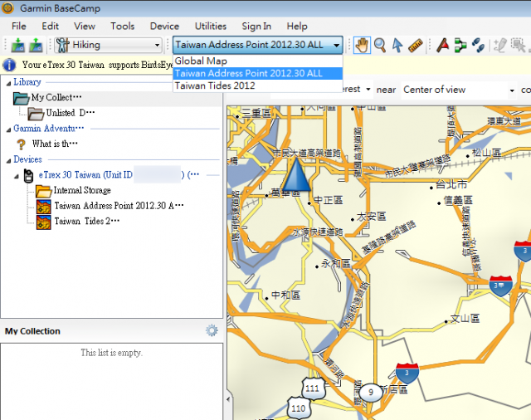Open the Hiking activity profile dropdown
This screenshot has width=531, height=420.
[157, 45]
